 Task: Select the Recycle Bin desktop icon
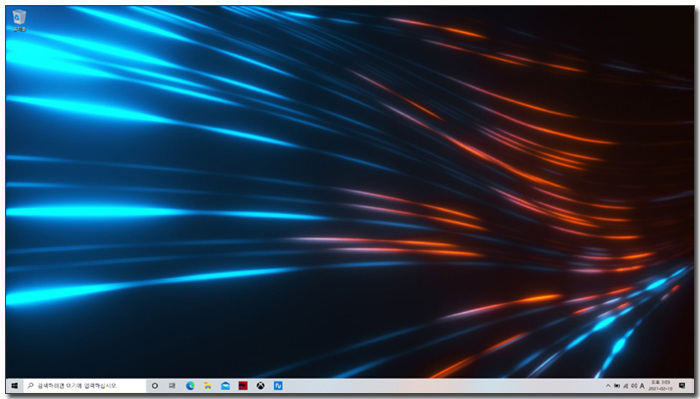[19, 21]
